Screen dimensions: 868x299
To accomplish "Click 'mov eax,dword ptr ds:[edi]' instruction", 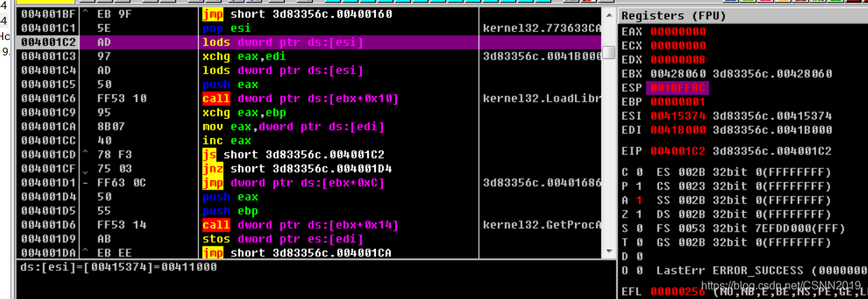I will point(293,126).
